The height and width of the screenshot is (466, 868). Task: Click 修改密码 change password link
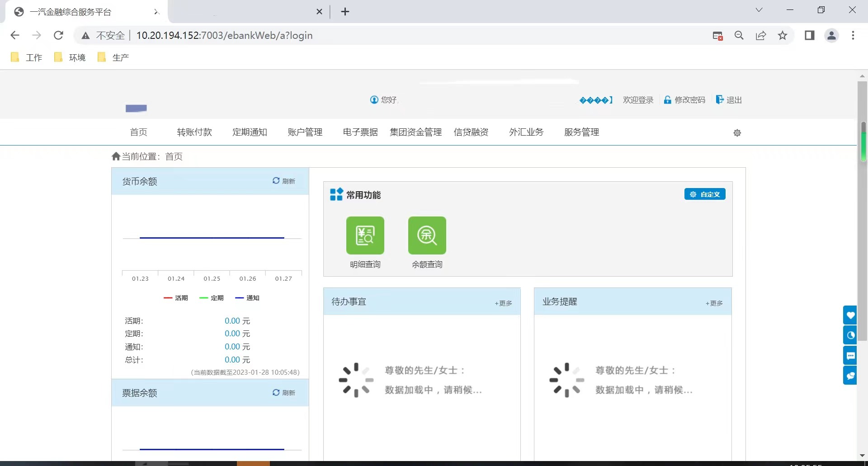[x=684, y=100]
